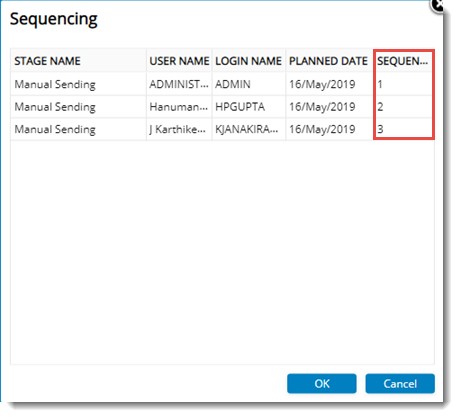
Task: Edit sequence value 3 cell
Action: click(404, 129)
